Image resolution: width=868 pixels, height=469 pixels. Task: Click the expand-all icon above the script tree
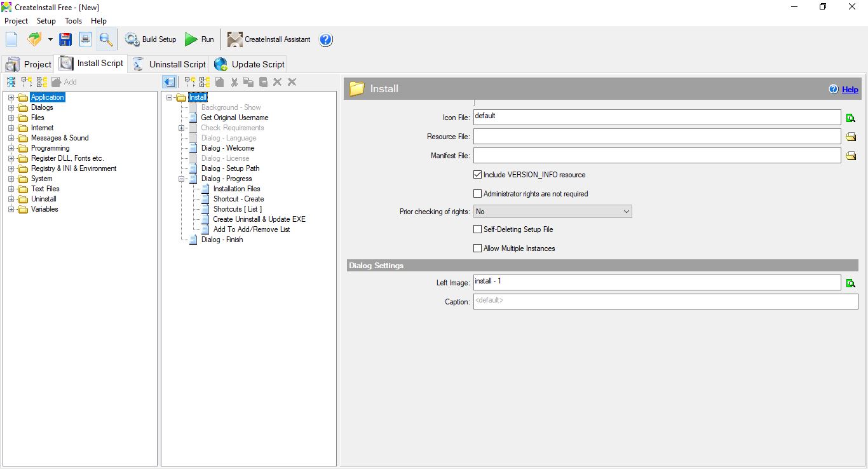[x=190, y=82]
